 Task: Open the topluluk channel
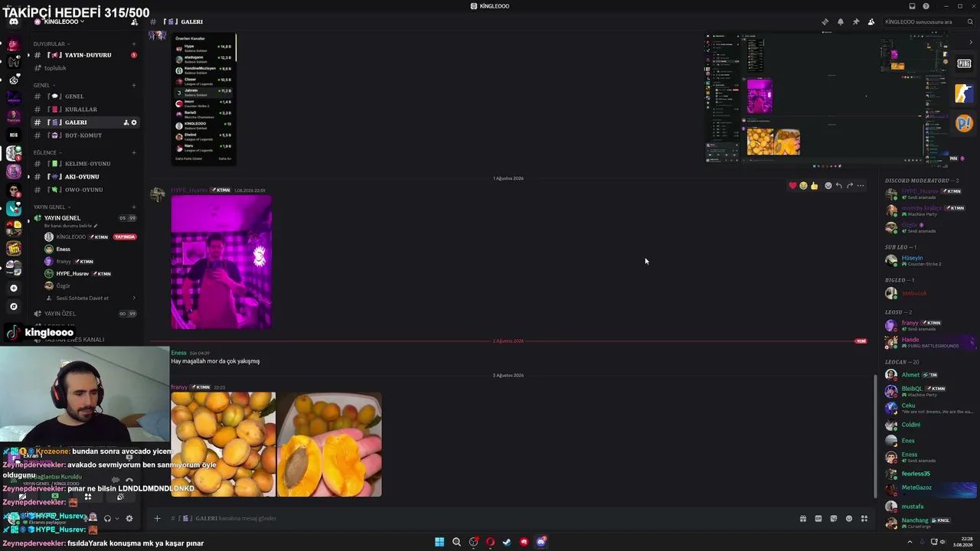pyautogui.click(x=85, y=68)
